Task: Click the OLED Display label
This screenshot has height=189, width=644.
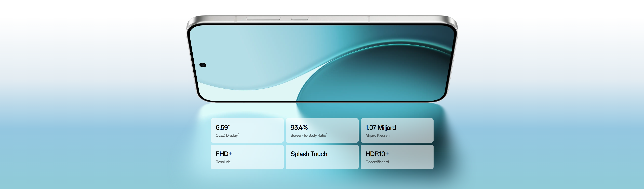Action: (x=226, y=136)
